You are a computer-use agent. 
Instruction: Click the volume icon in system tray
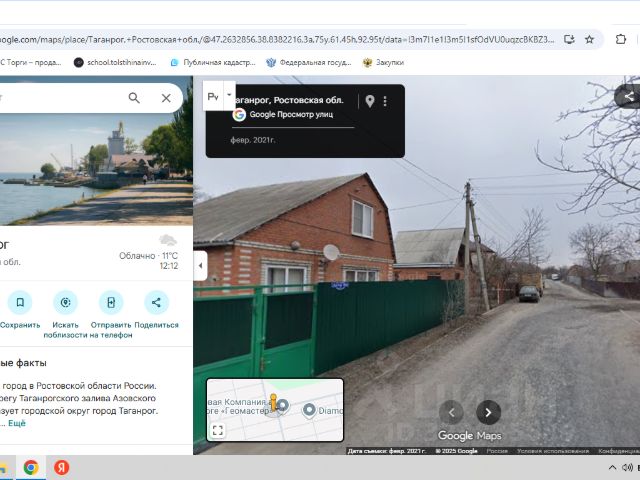click(628, 468)
